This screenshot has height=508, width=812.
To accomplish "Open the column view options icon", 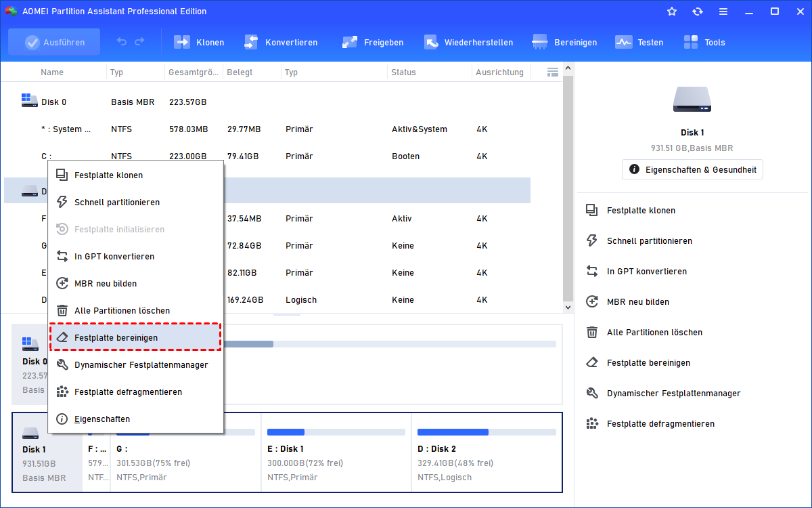I will [x=552, y=72].
